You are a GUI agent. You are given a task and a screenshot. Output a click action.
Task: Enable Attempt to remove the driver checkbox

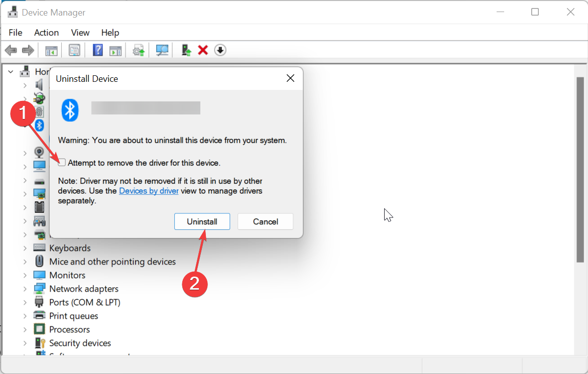point(62,162)
